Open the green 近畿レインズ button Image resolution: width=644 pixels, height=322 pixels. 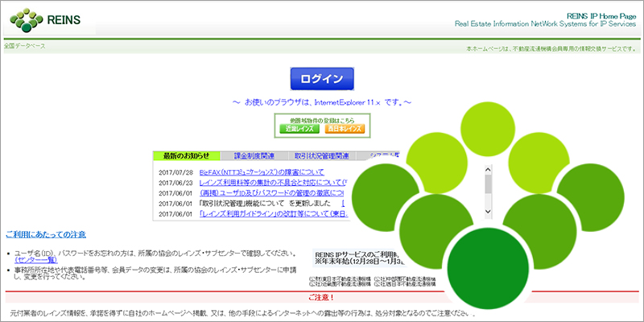(x=299, y=129)
